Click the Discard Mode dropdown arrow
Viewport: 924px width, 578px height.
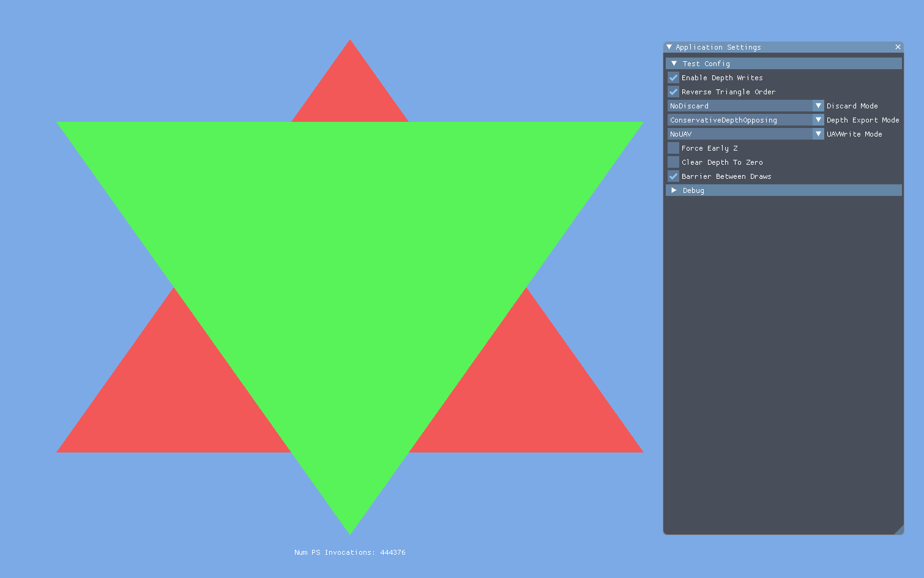pos(818,106)
